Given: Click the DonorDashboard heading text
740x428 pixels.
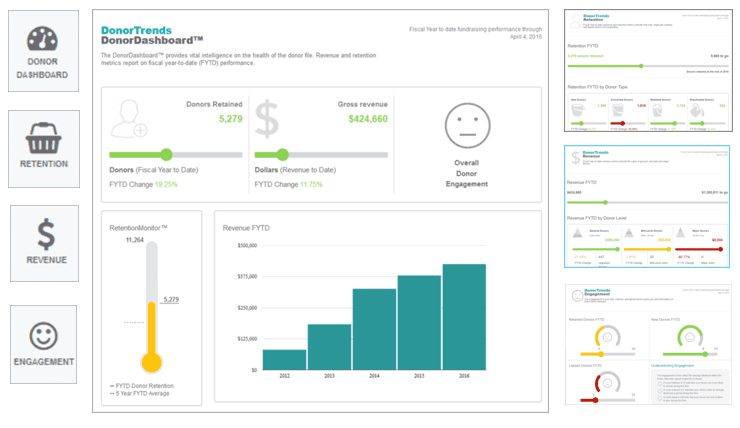Looking at the screenshot, I should pyautogui.click(x=152, y=41).
